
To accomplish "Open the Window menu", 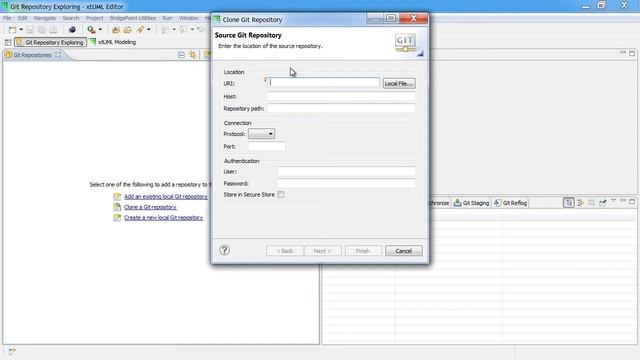I will [x=188, y=18].
